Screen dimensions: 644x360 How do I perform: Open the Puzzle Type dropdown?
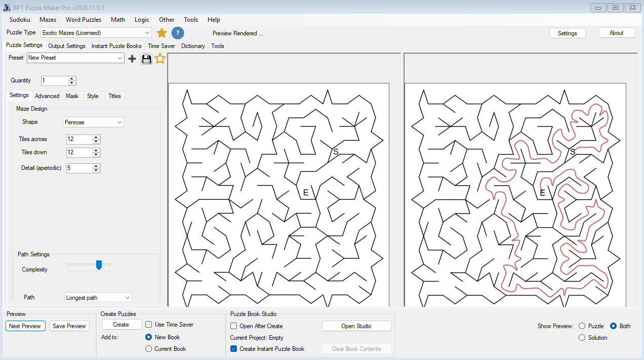[x=96, y=33]
